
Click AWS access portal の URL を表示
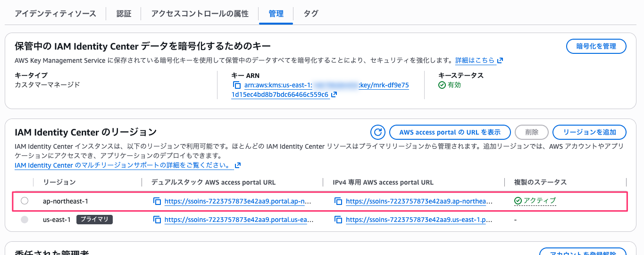coord(450,132)
